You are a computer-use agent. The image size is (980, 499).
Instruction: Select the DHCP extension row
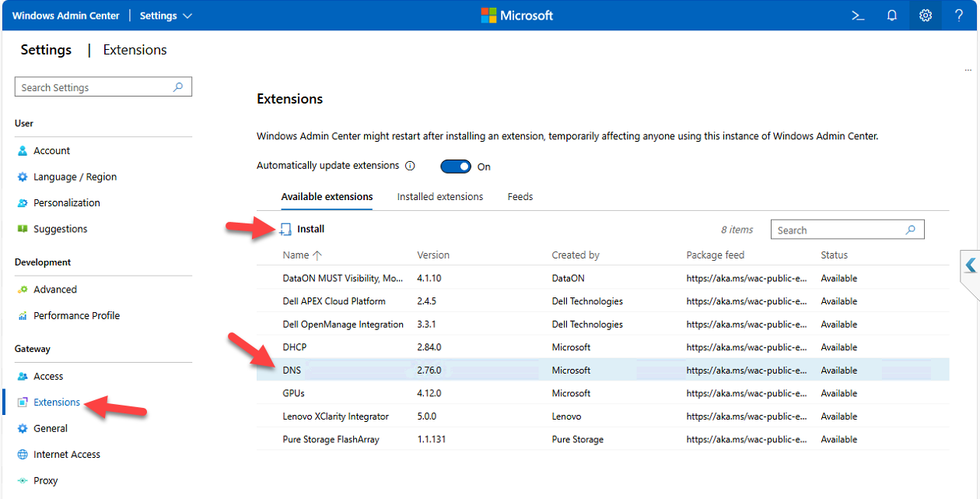coord(603,347)
